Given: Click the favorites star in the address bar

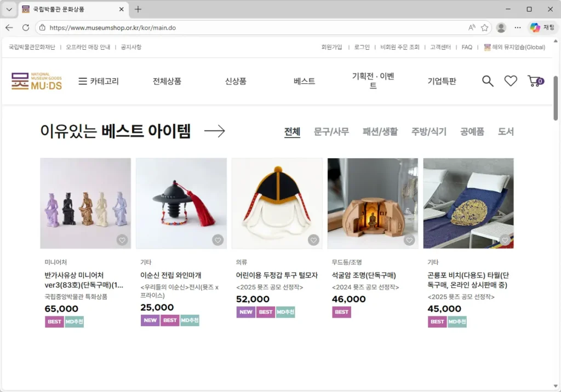Looking at the screenshot, I should (483, 27).
